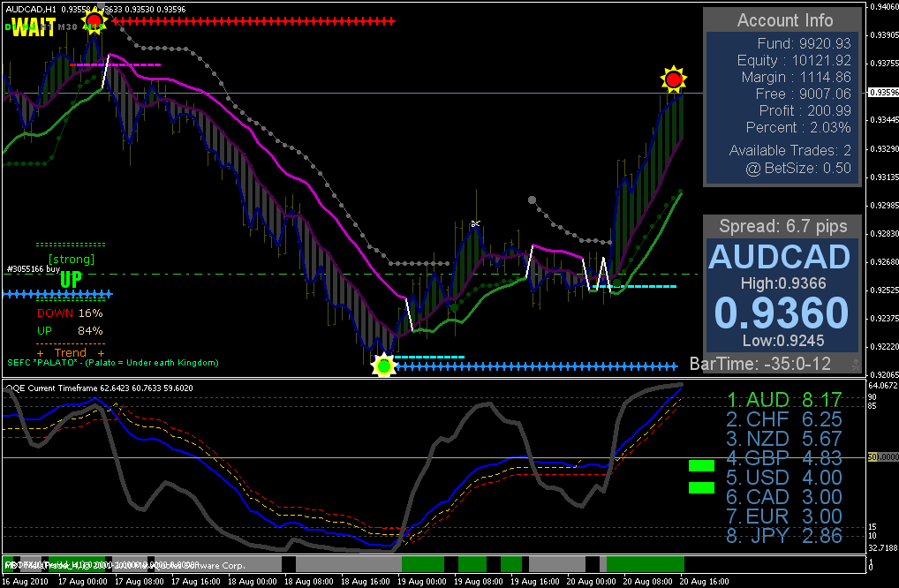The width and height of the screenshot is (899, 588).
Task: Click the skull icon beside BarTime
Action: [855, 364]
